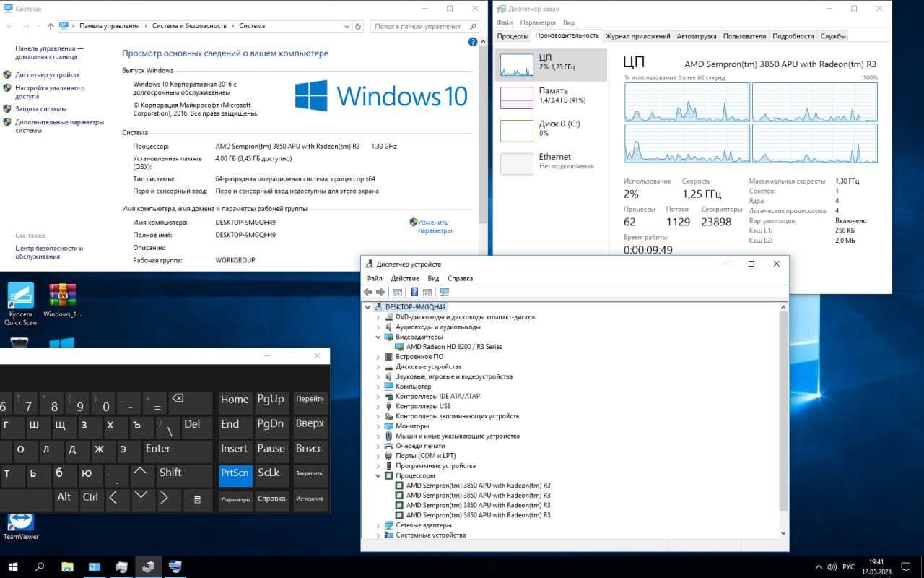Click the Help icon in Device Manager toolbar
Screen dimensions: 924x578
click(x=414, y=292)
